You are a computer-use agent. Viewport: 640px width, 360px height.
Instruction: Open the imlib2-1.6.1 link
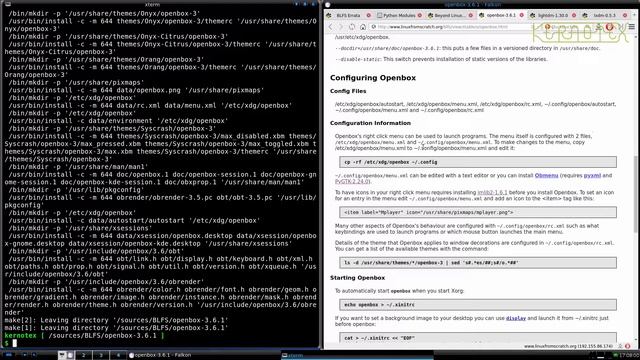(x=492, y=192)
